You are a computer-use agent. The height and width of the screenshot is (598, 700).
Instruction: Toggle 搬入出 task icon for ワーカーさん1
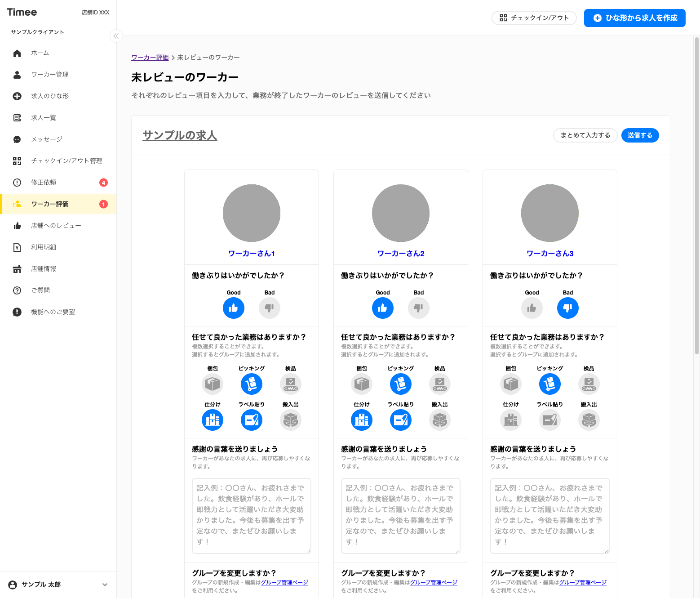[291, 420]
